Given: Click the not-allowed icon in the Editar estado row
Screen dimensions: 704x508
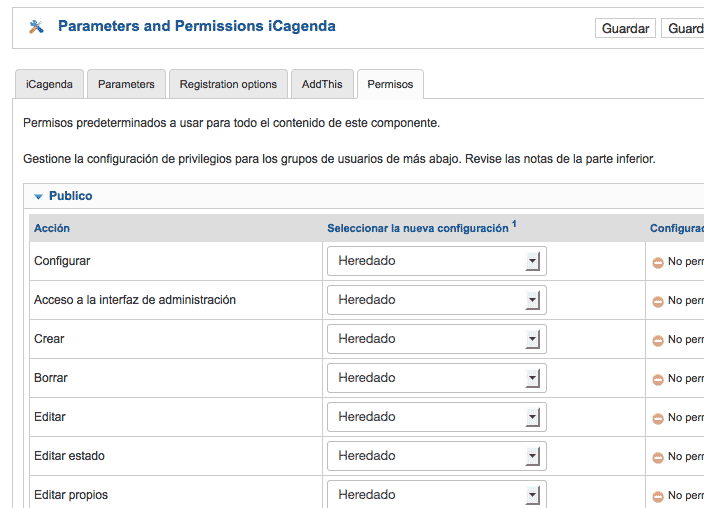Looking at the screenshot, I should (658, 458).
